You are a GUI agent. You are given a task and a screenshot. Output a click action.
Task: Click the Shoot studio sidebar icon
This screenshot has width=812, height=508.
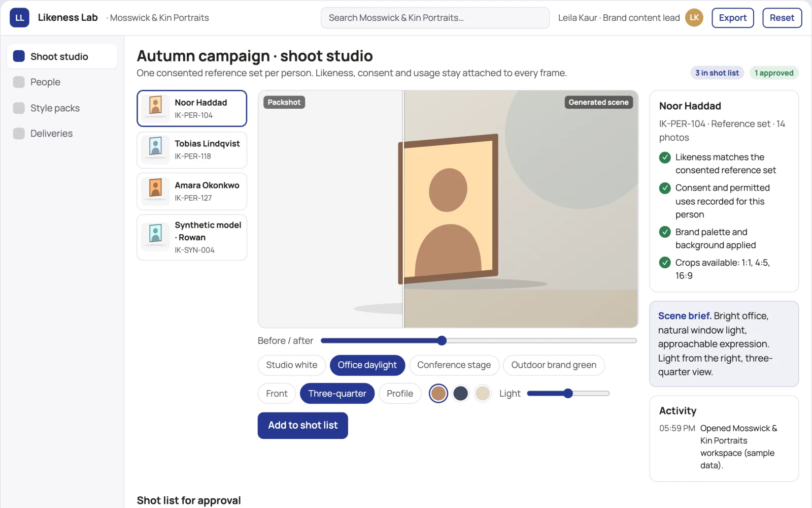click(19, 56)
